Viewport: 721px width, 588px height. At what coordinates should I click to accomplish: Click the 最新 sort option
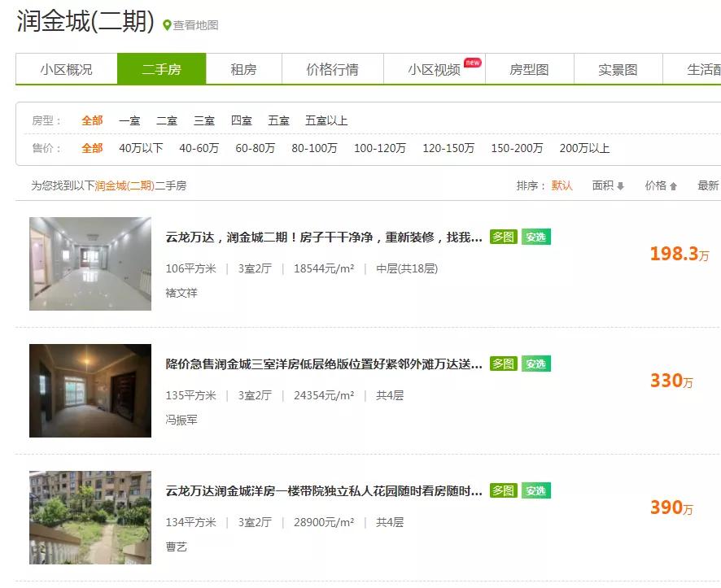(706, 185)
